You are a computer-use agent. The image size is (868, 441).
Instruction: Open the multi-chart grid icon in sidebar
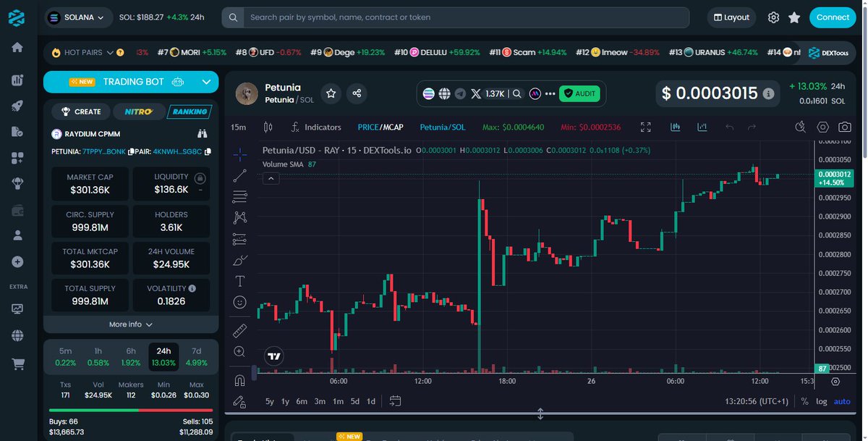tap(17, 158)
